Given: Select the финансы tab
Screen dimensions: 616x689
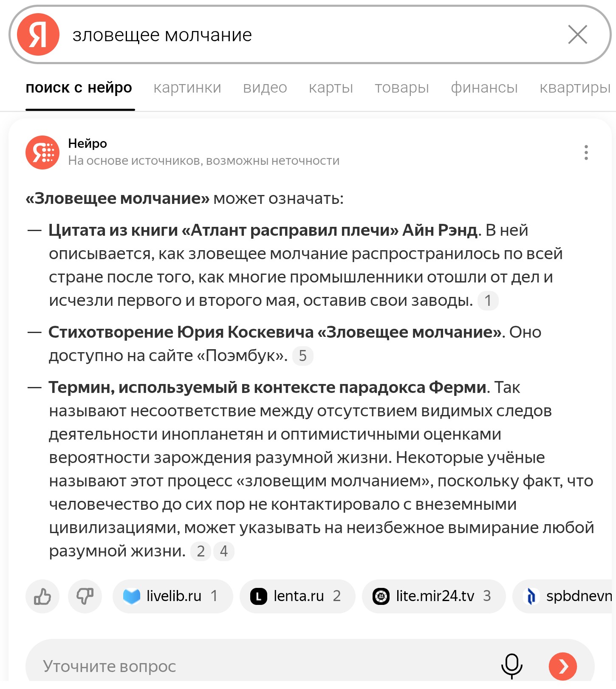Looking at the screenshot, I should (x=484, y=88).
